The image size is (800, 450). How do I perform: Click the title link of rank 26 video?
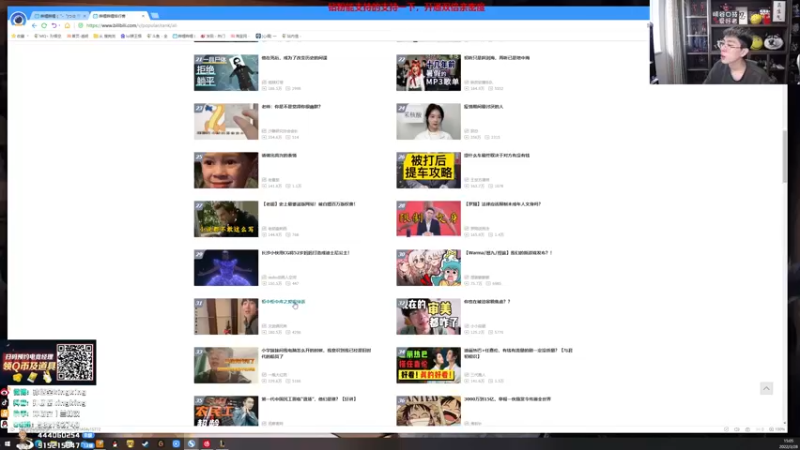[496, 155]
